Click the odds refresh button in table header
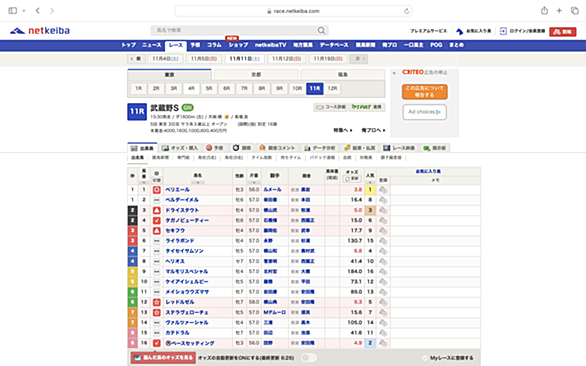Screen dimensions: 586x366 pos(351,179)
